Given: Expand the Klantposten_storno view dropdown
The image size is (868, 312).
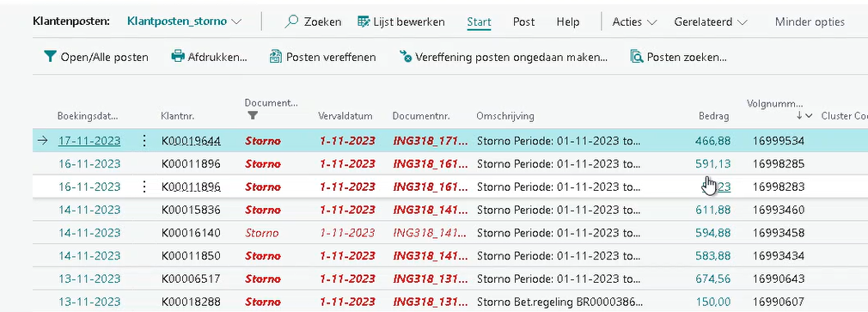Looking at the screenshot, I should [237, 22].
